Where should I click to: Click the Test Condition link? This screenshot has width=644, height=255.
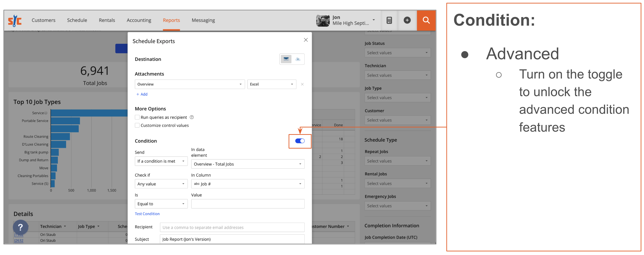pos(147,214)
